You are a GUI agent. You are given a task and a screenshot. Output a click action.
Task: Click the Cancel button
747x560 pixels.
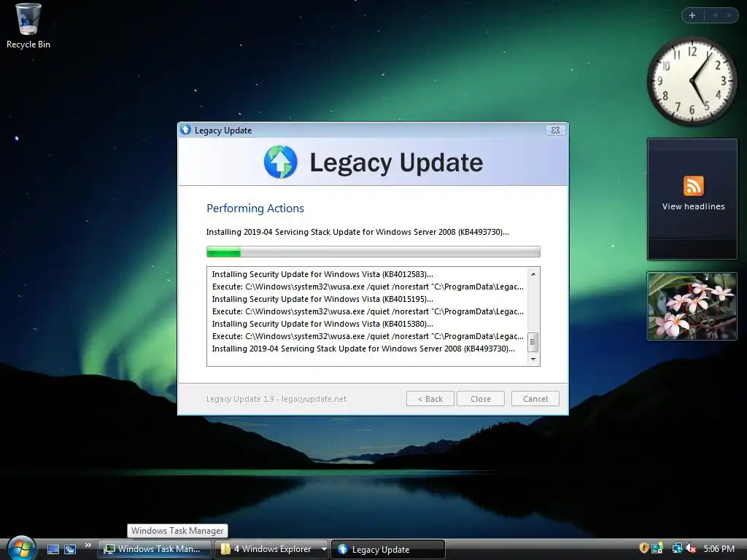535,399
